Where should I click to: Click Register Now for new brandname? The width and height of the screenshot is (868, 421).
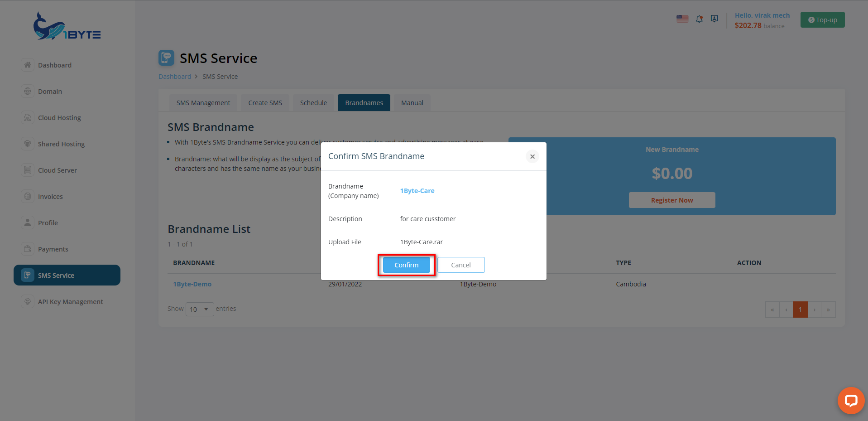(672, 200)
